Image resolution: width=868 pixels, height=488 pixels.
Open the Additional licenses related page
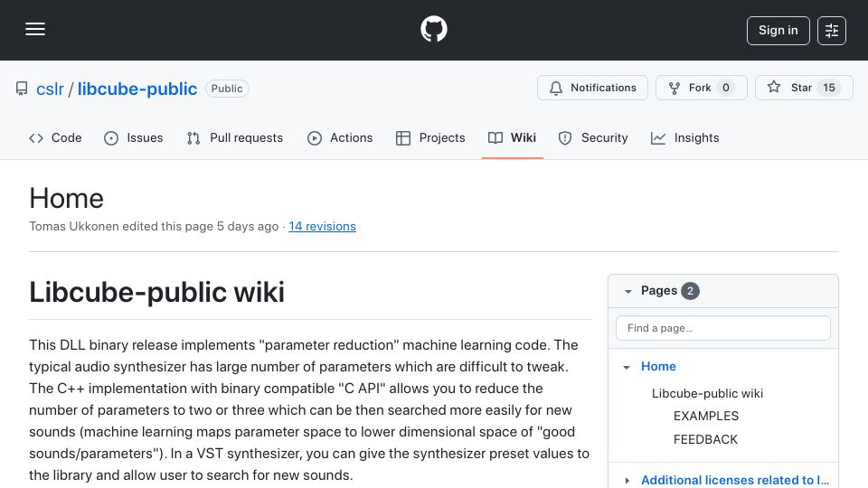(735, 480)
